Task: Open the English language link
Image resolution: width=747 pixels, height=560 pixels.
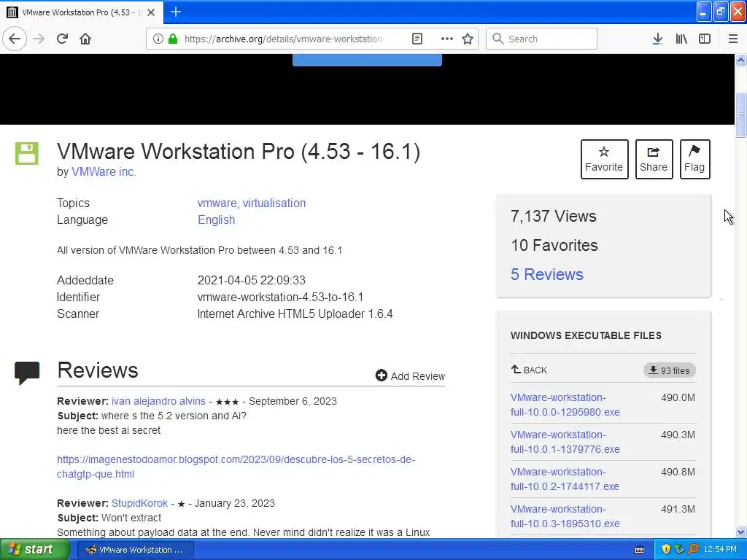Action: pos(216,219)
